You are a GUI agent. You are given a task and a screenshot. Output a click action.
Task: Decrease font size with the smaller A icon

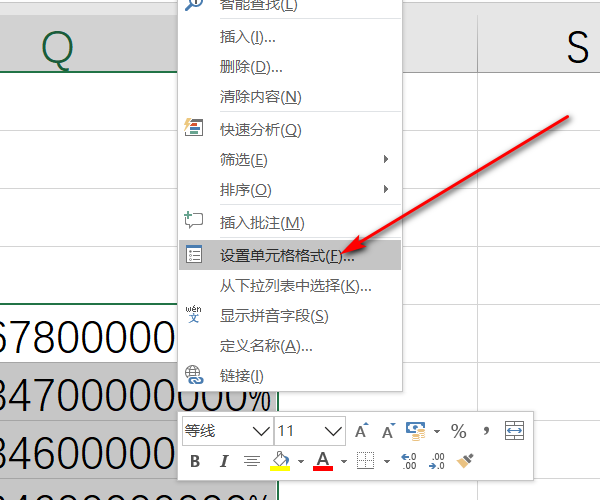click(389, 431)
